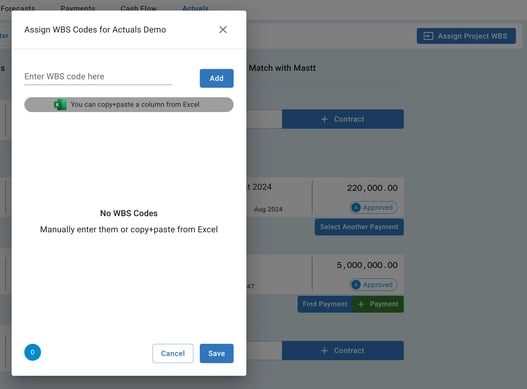The height and width of the screenshot is (389, 527).
Task: Click the blue 0 count badge
Action: tap(33, 352)
